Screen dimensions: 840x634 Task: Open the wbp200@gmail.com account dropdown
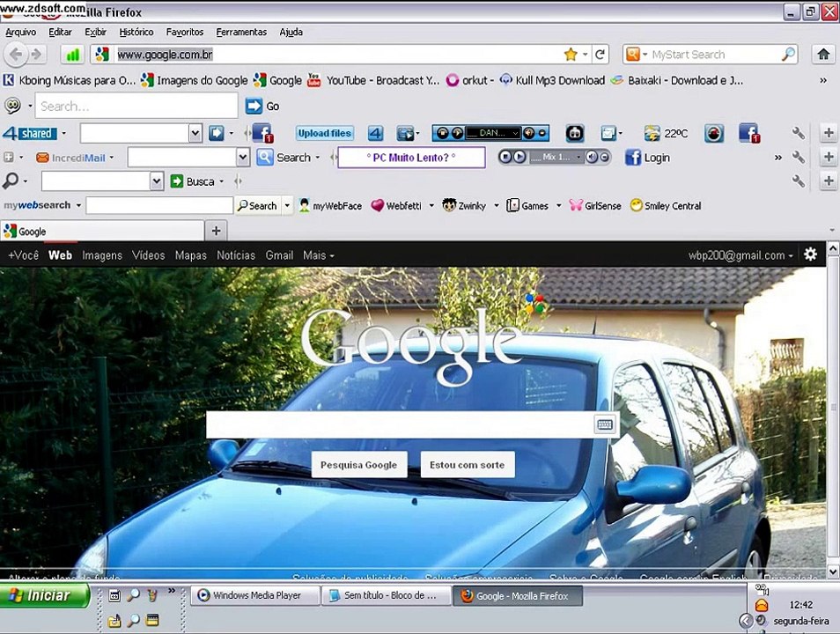click(741, 255)
